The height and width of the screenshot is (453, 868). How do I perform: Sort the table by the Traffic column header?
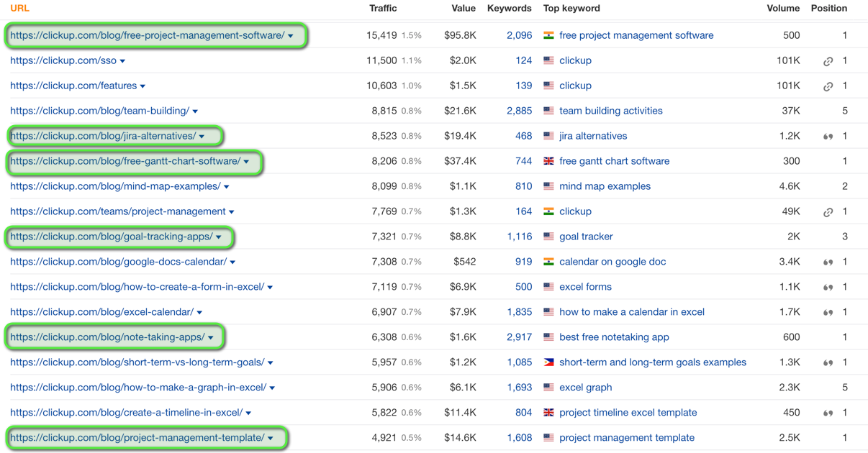coord(383,9)
